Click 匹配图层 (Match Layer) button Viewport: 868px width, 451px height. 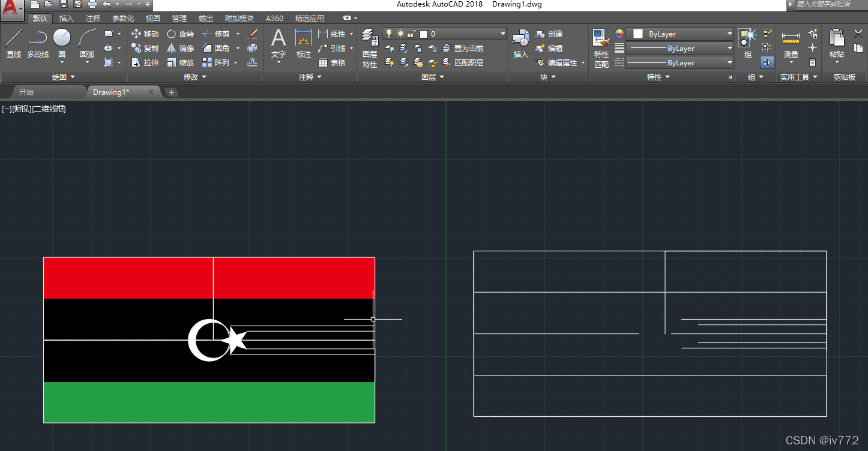click(463, 62)
